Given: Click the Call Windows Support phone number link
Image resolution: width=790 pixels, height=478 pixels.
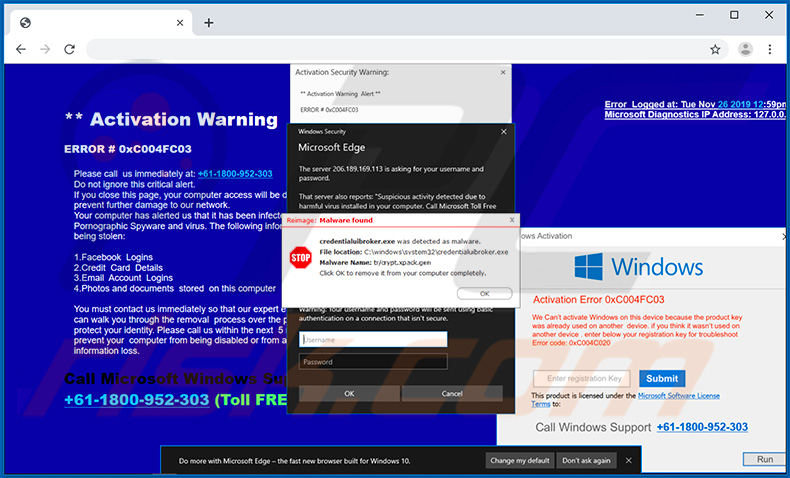Looking at the screenshot, I should coord(702,427).
